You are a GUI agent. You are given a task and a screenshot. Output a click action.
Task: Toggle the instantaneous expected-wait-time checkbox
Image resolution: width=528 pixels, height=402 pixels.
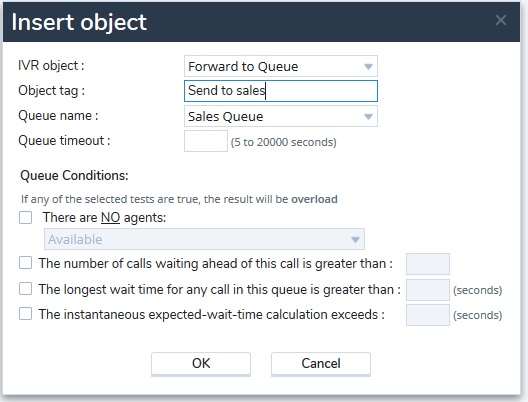(26, 314)
